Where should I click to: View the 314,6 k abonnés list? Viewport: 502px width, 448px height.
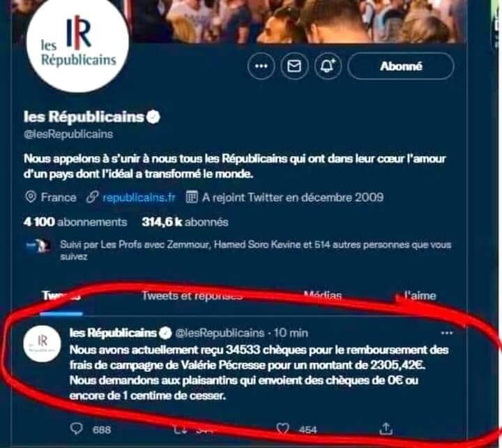[x=185, y=222]
